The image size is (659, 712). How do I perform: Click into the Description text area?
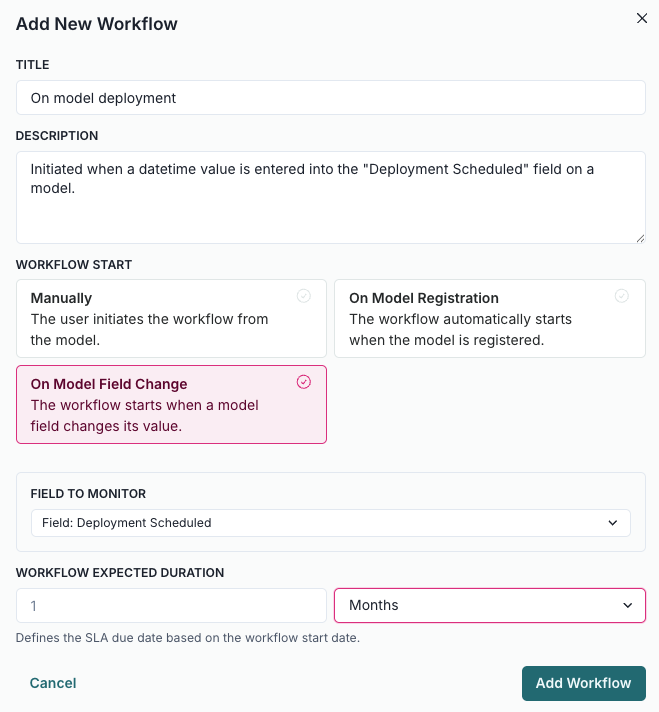330,197
